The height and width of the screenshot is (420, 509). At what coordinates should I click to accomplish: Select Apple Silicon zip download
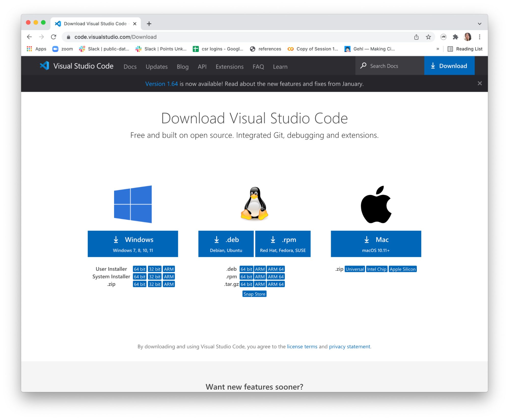click(402, 269)
